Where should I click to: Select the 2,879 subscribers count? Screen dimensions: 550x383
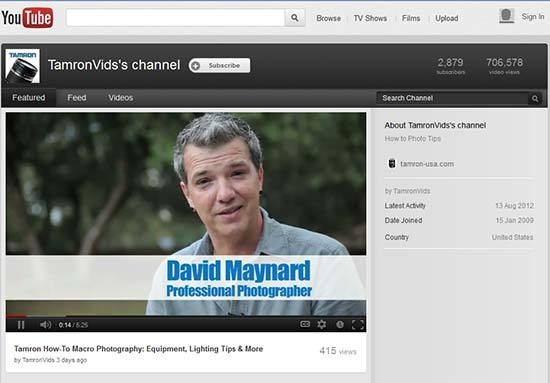(451, 66)
